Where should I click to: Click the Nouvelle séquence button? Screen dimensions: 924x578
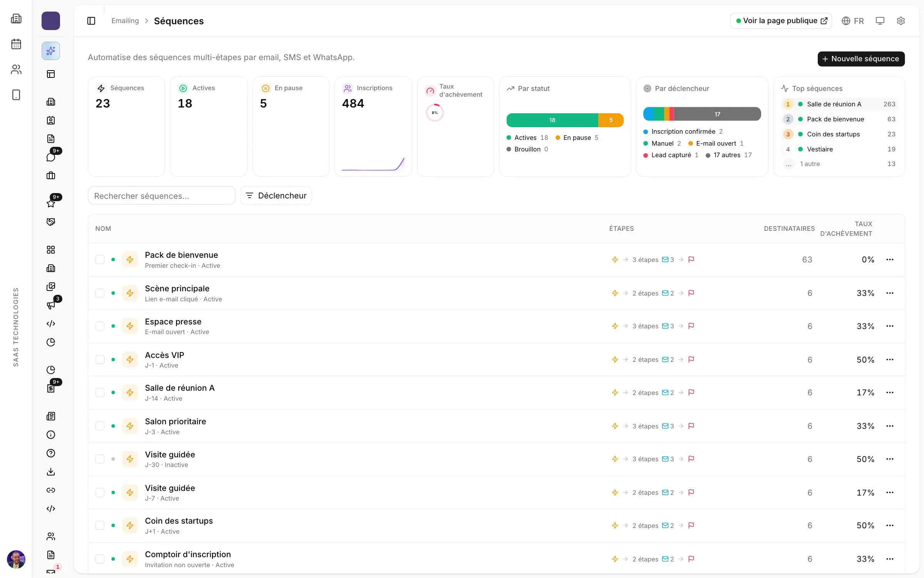(x=861, y=59)
